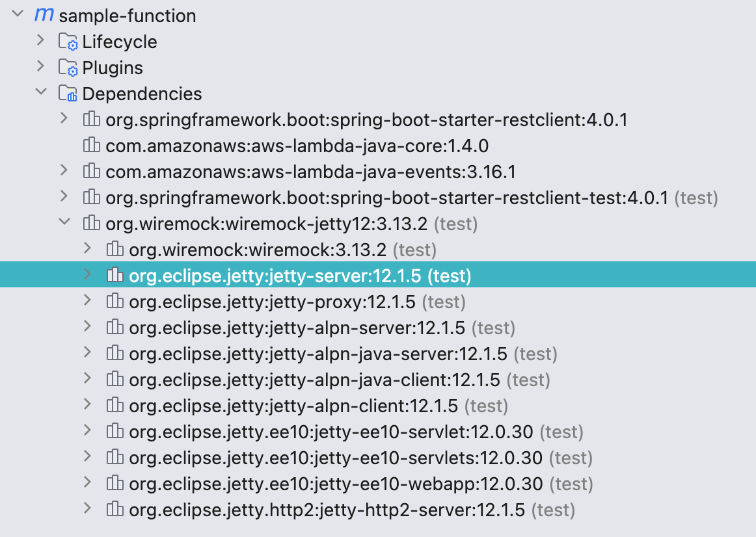Click the Maven module icon for sample-function

tap(44, 15)
